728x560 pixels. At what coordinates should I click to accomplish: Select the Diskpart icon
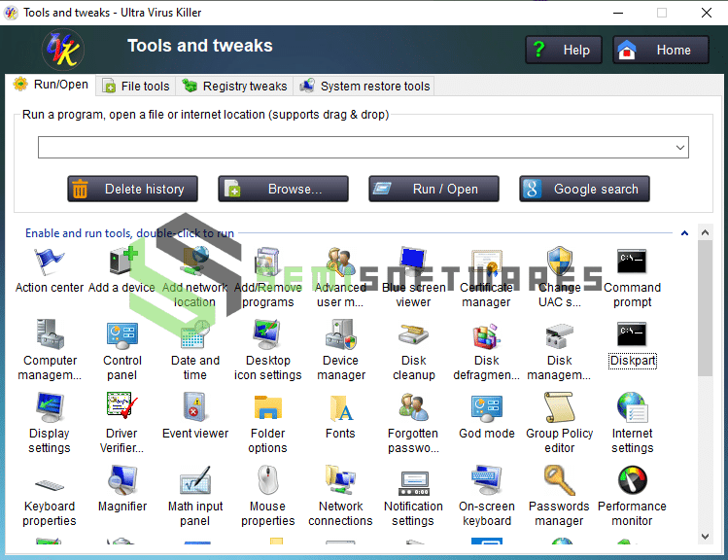tap(632, 333)
